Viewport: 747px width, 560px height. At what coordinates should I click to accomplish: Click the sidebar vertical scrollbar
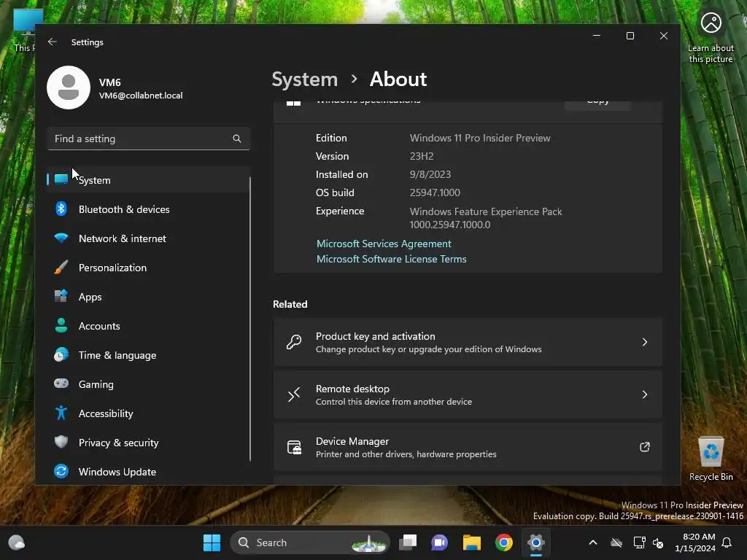249,319
